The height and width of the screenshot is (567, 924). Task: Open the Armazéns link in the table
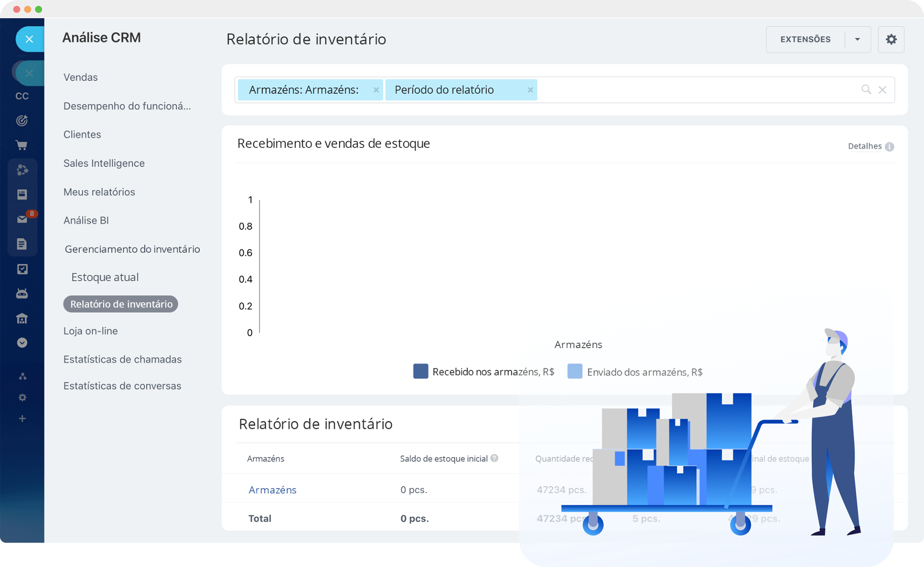coord(272,490)
